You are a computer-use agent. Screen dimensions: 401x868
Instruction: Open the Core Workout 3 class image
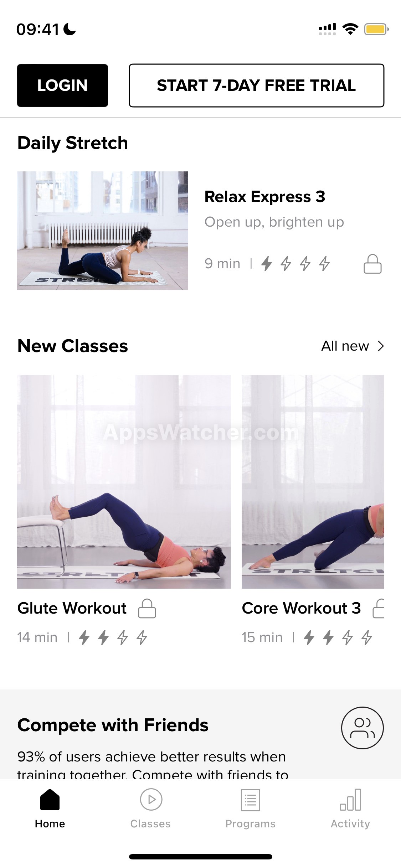[313, 481]
